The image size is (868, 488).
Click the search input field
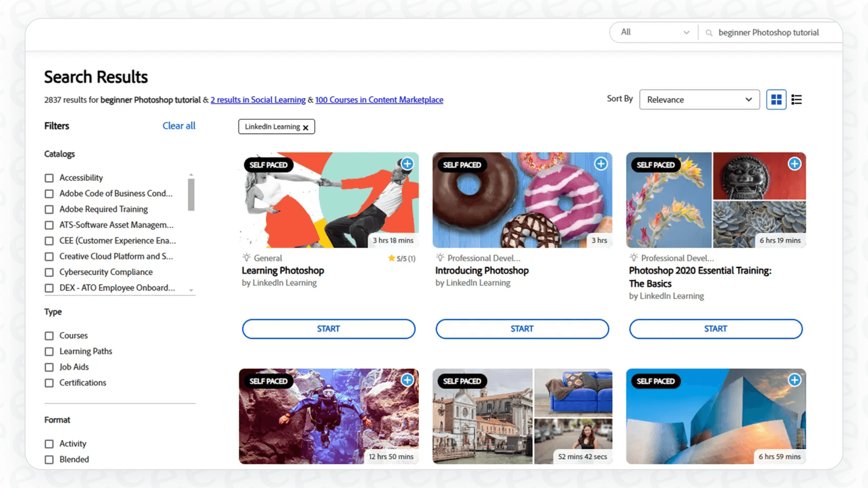[770, 32]
